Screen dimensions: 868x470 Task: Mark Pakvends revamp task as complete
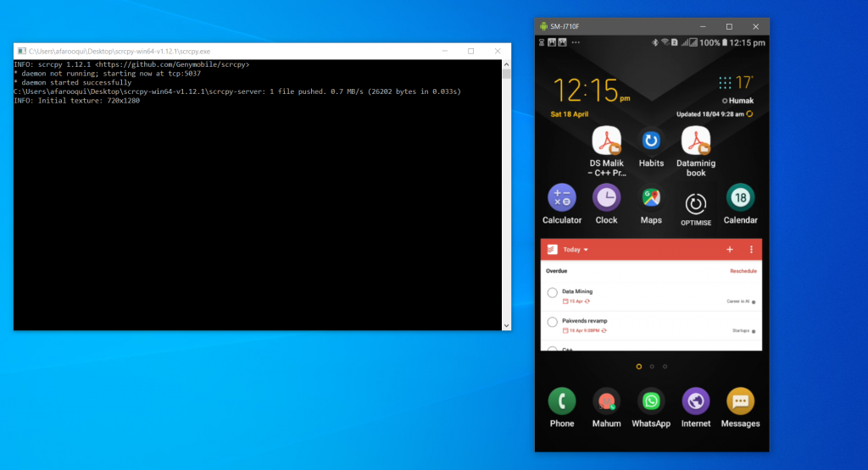(552, 322)
